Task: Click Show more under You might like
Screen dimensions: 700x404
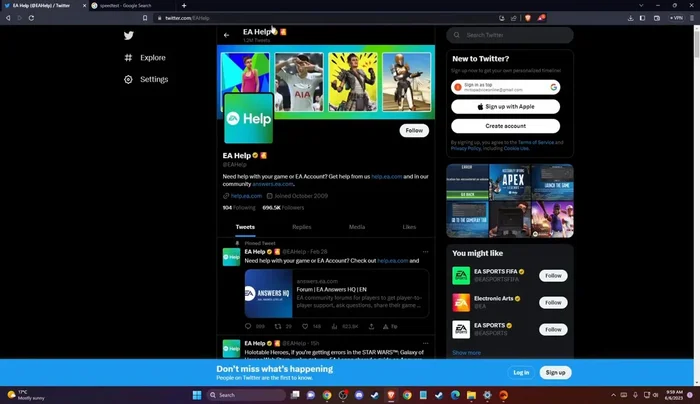Action: pyautogui.click(x=467, y=353)
